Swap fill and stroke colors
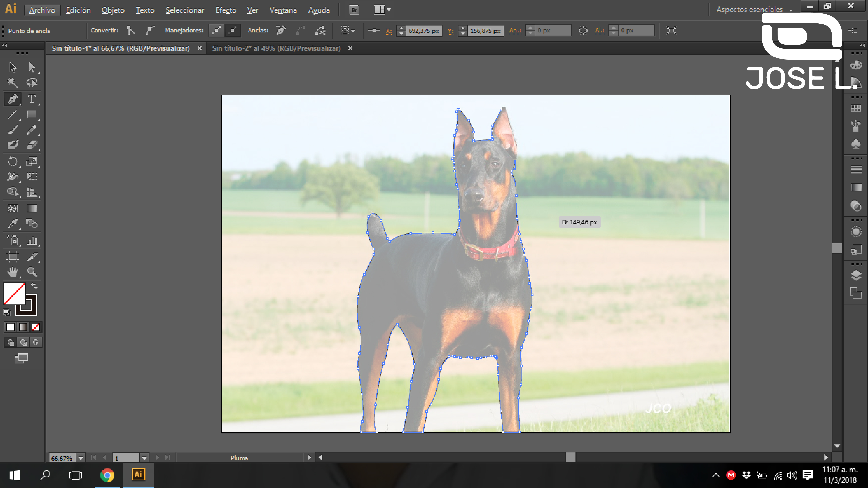This screenshot has width=868, height=488. [34, 286]
